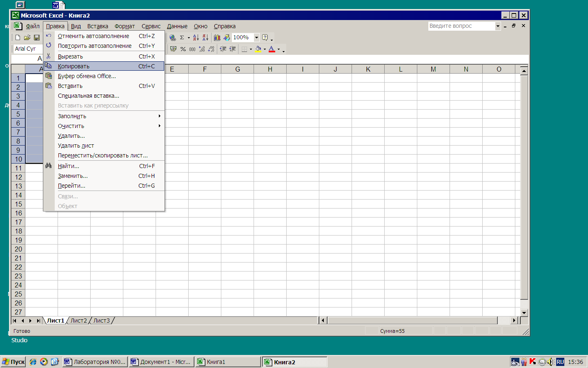Choose Перейти... menu item
This screenshot has height=368, width=588.
point(104,186)
